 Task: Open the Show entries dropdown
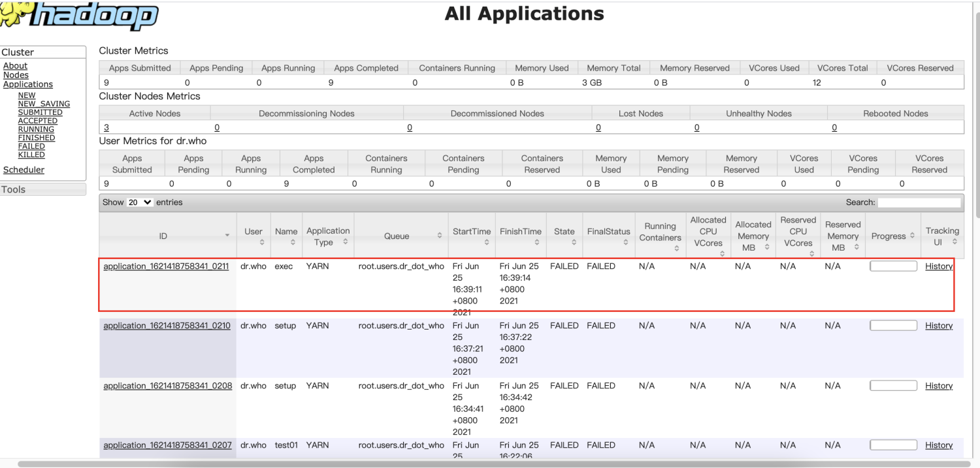tap(140, 202)
